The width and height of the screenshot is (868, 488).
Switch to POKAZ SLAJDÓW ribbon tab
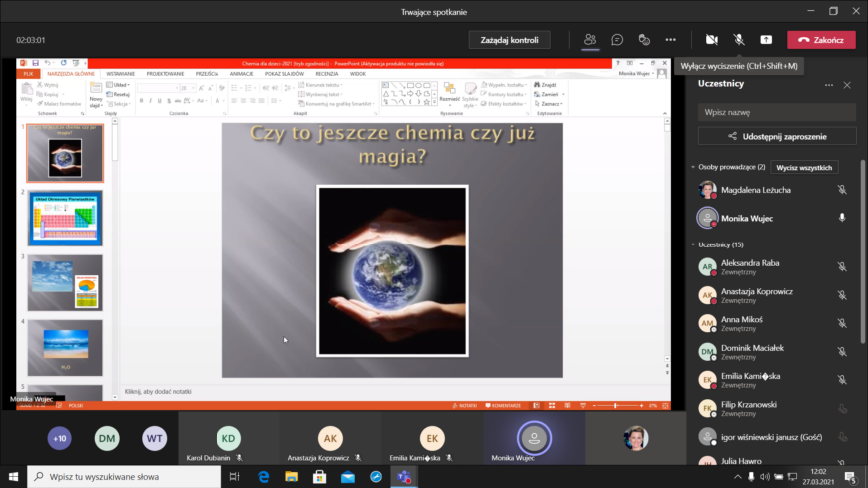(x=284, y=73)
